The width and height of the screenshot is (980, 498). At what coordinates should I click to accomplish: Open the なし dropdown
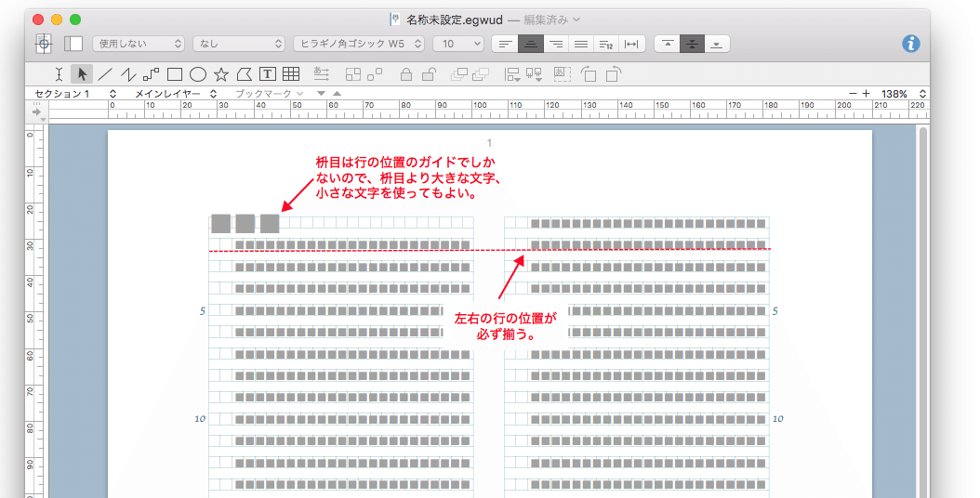[x=239, y=44]
